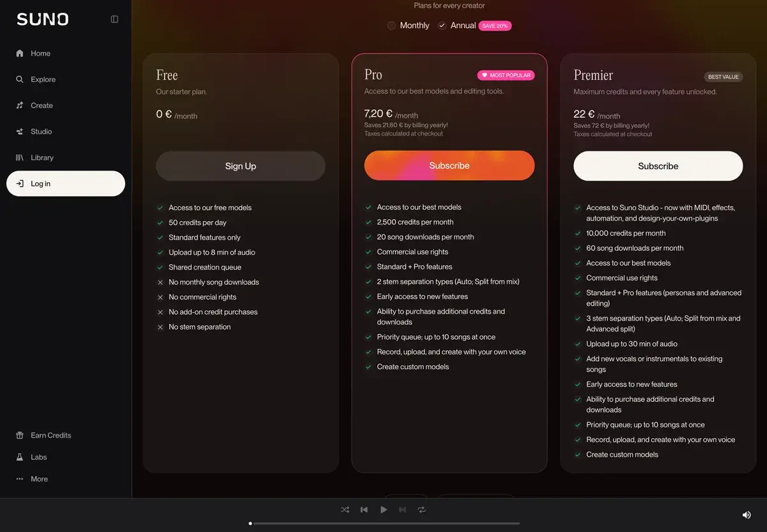Click the Pro plan price 7,20 €
This screenshot has height=532, width=767.
[x=378, y=114]
